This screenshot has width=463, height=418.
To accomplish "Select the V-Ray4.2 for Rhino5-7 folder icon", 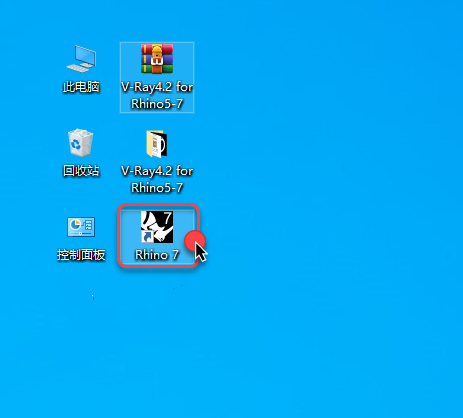I will pyautogui.click(x=157, y=144).
